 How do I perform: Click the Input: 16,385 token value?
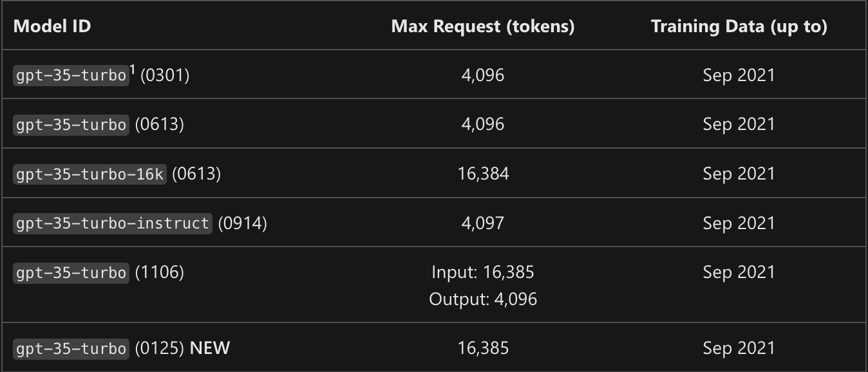(x=483, y=272)
